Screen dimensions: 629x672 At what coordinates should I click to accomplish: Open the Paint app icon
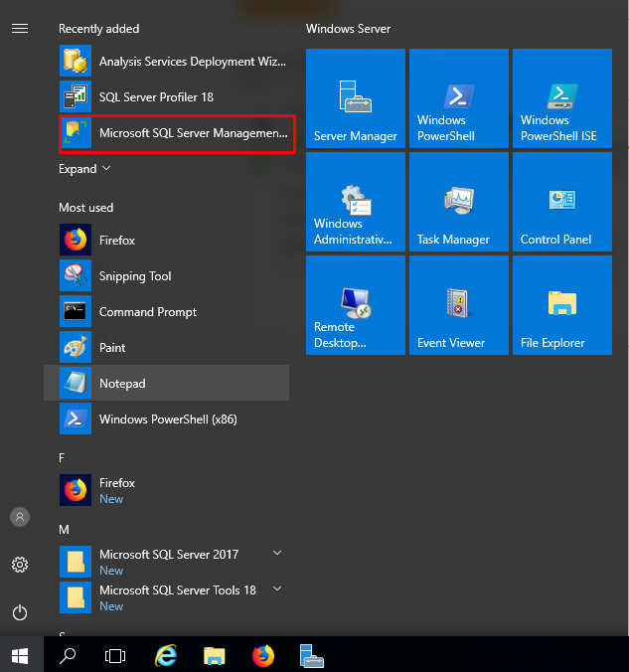point(76,347)
